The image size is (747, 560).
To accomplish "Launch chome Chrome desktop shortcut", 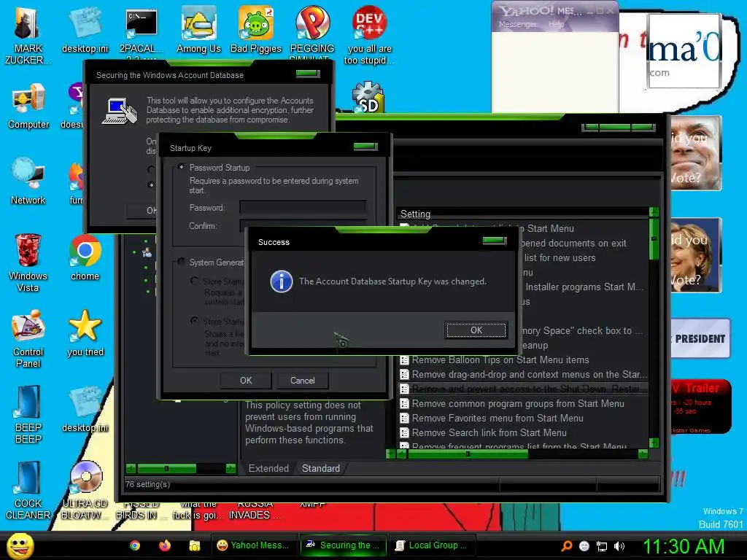I will [x=85, y=257].
